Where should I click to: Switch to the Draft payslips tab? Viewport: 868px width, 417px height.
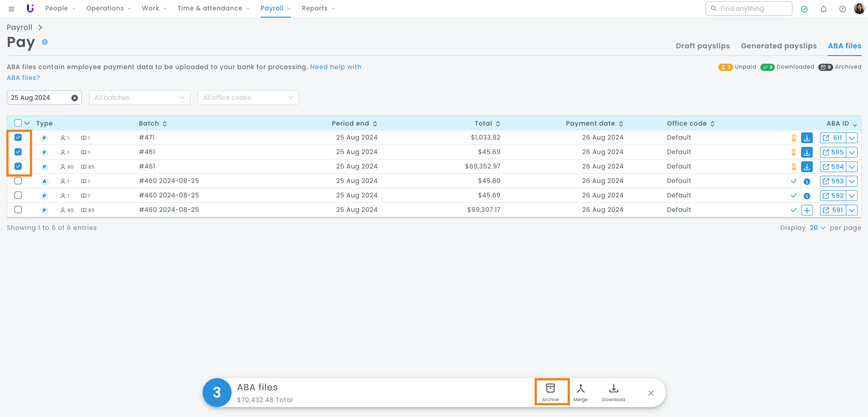click(x=702, y=46)
